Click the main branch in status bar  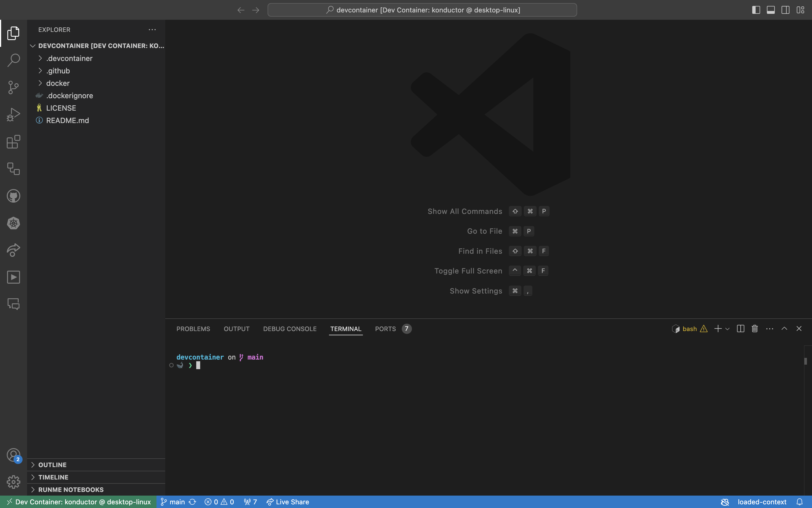pyautogui.click(x=173, y=502)
